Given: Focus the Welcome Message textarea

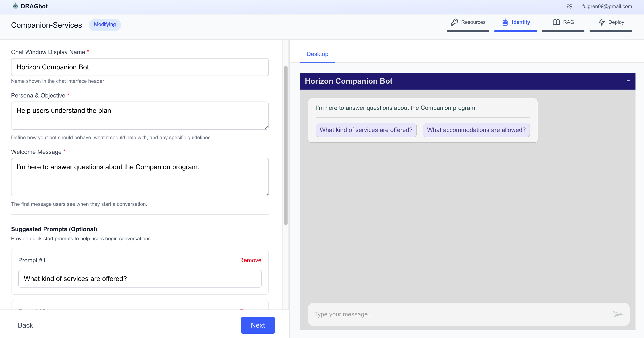Looking at the screenshot, I should pyautogui.click(x=140, y=177).
